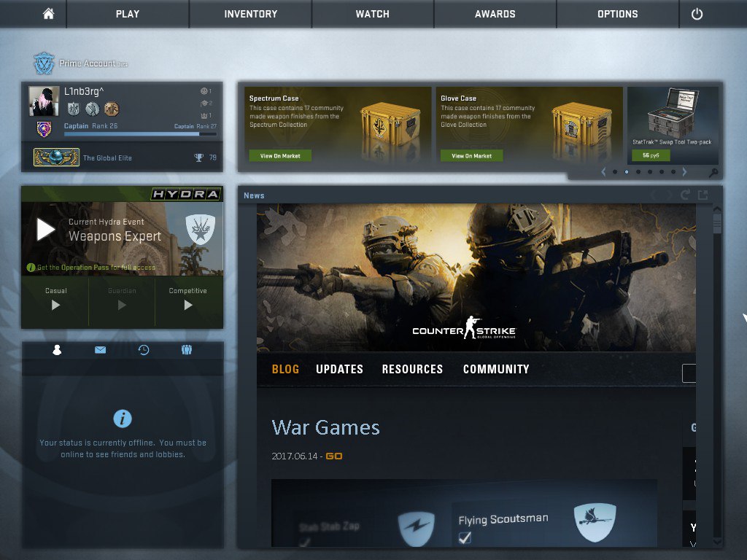Open the WATCH menu
The image size is (747, 560).
[x=373, y=14]
